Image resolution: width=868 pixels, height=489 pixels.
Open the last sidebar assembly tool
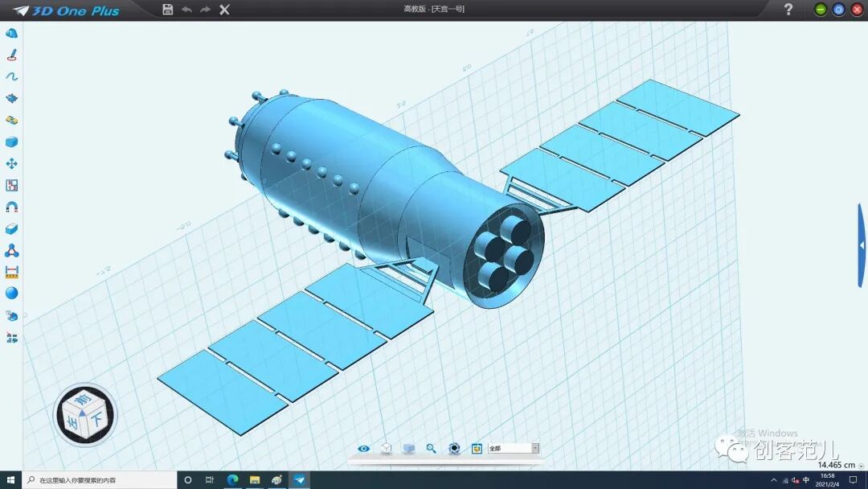click(11, 337)
